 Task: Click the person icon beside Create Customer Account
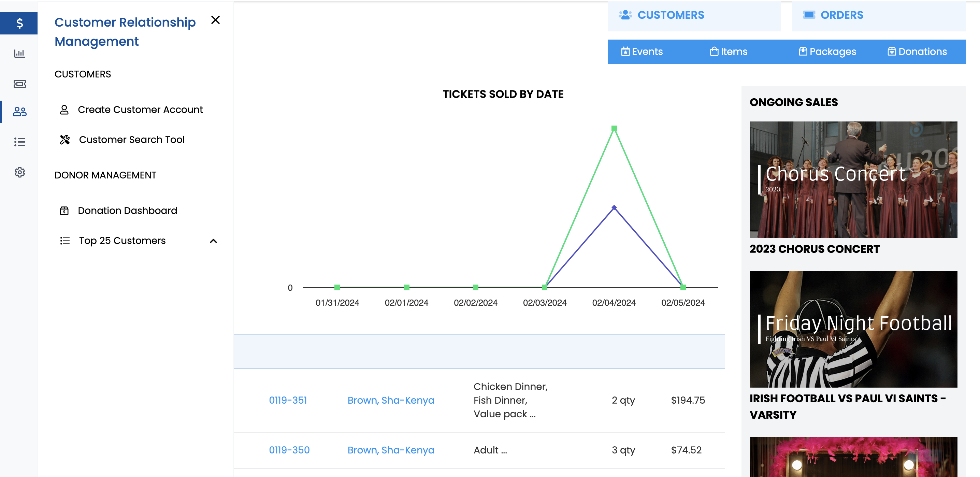(64, 110)
